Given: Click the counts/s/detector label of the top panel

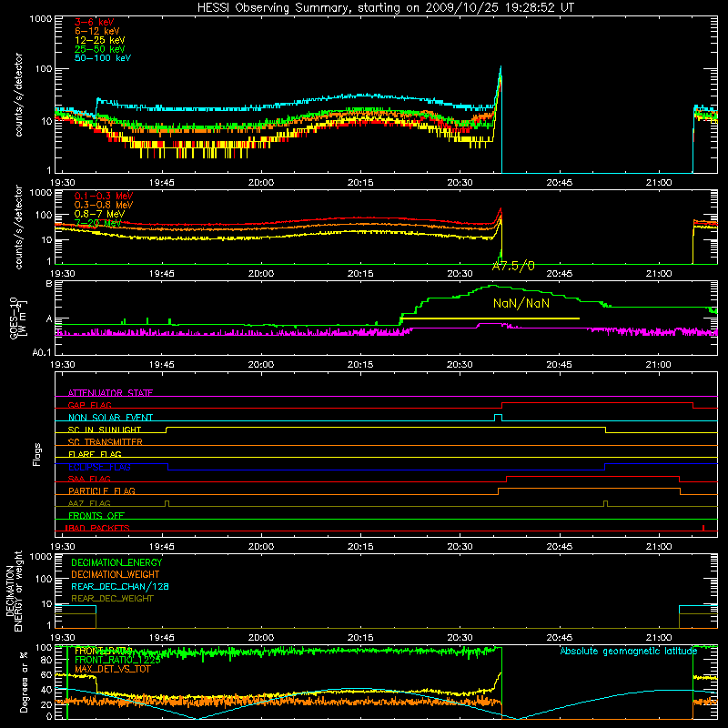Looking at the screenshot, I should (18, 95).
